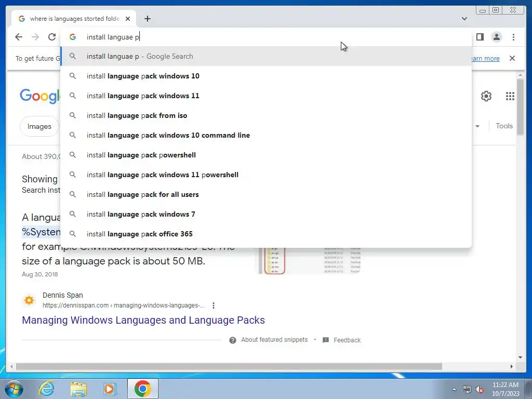Click the Dennis Span site favicon
Screen dimensions: 532x399
(29, 300)
